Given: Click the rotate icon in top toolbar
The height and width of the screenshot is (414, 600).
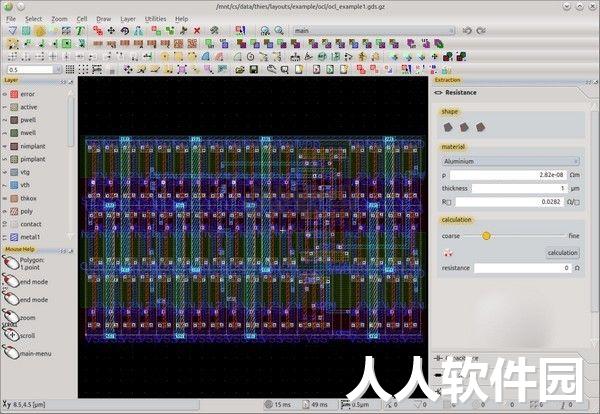Looking at the screenshot, I should [x=125, y=31].
